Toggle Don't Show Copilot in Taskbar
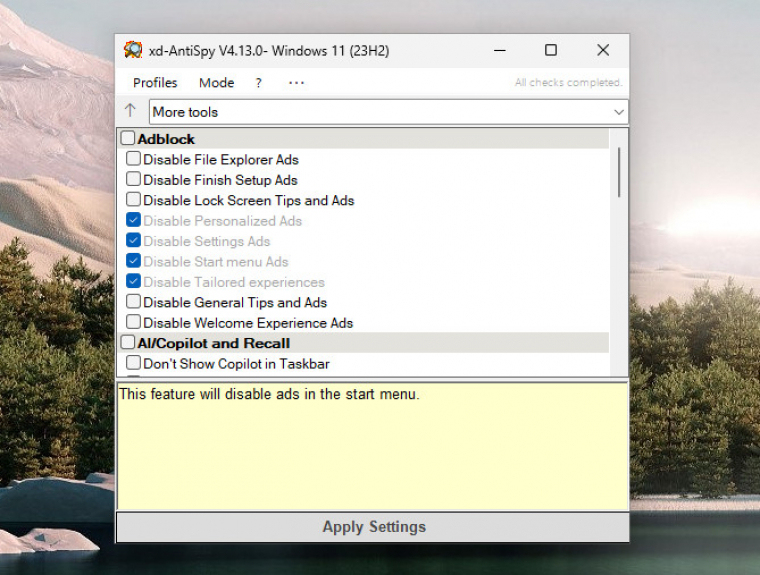Image resolution: width=760 pixels, height=575 pixels. tap(133, 363)
